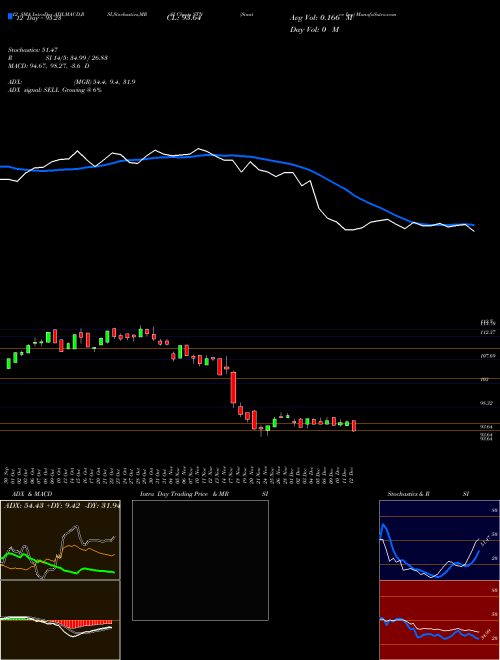
Task: Click the 'ADX signal: SELL Growing @ 6%' text
Action: [55, 90]
